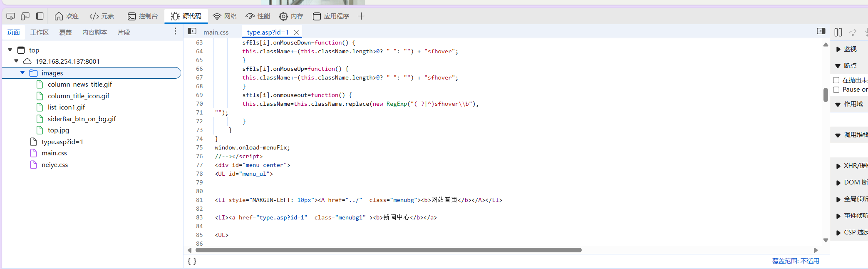Screen dimensions: 868x269
Task: Select the 工作区 navigator tab
Action: click(x=40, y=32)
